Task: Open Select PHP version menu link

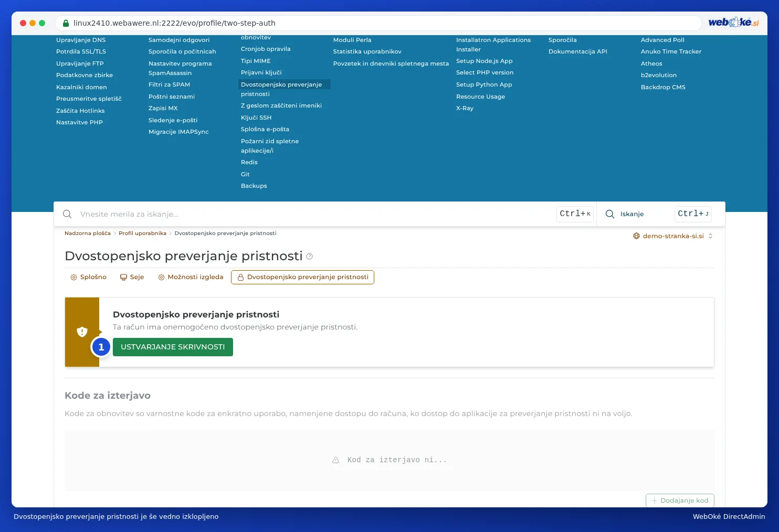Action: (485, 72)
